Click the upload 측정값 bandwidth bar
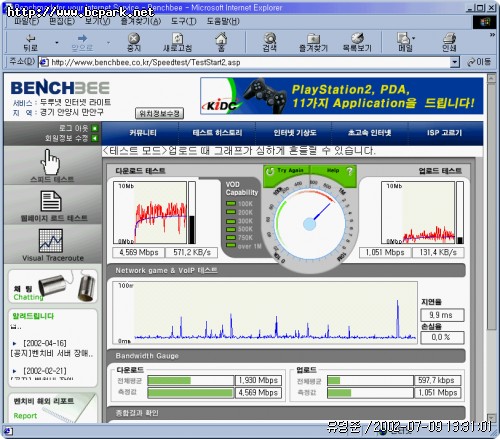500x439 pixels. pos(370,393)
